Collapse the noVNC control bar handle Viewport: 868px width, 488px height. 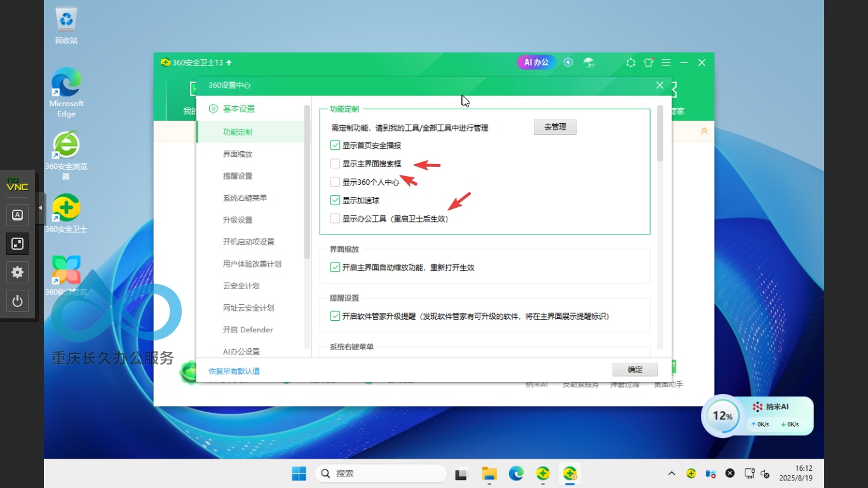(x=41, y=208)
